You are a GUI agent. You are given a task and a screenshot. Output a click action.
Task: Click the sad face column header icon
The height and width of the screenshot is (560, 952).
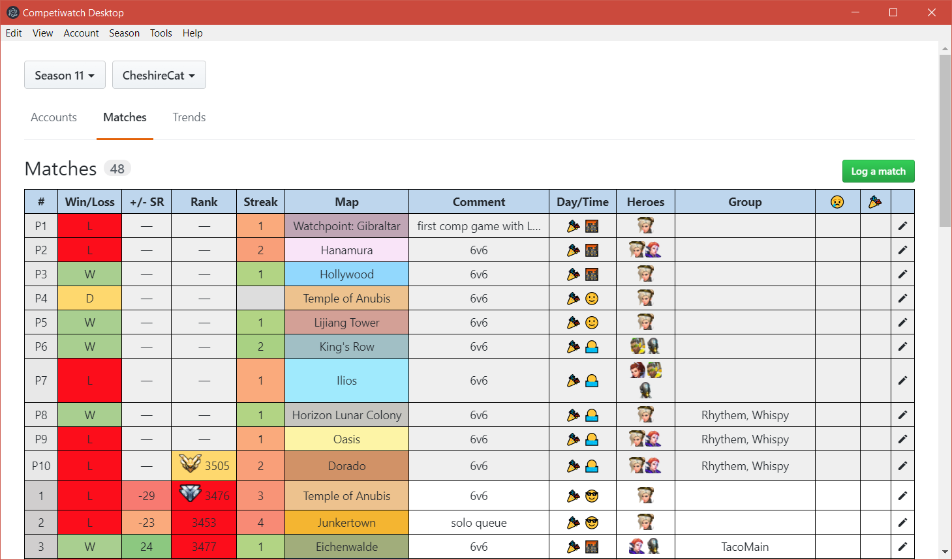[837, 202]
